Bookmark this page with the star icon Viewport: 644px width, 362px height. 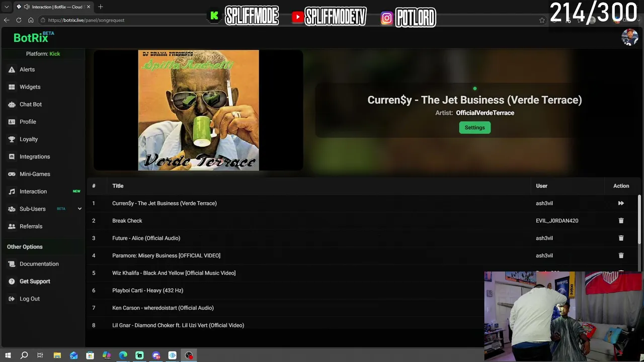(x=542, y=20)
